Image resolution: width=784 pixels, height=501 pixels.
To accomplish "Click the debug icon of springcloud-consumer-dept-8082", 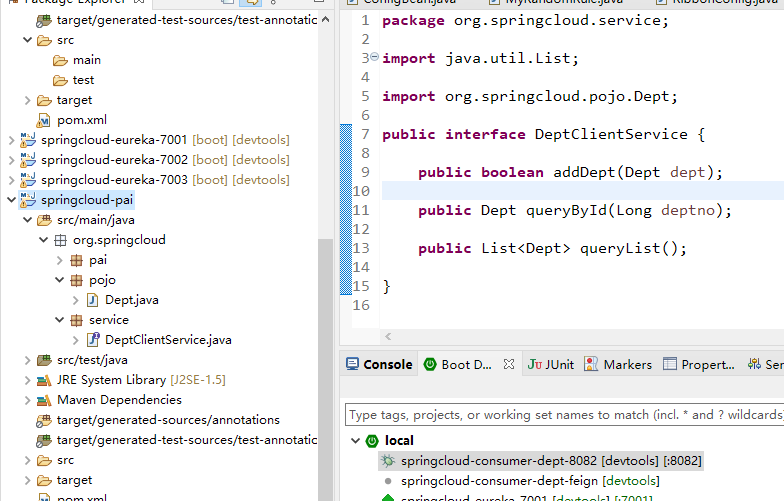I will [388, 460].
